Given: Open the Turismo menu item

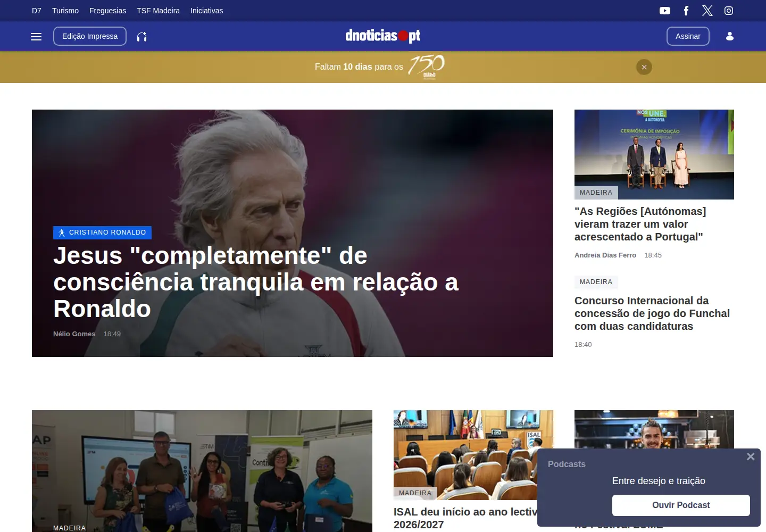Looking at the screenshot, I should coord(65,11).
